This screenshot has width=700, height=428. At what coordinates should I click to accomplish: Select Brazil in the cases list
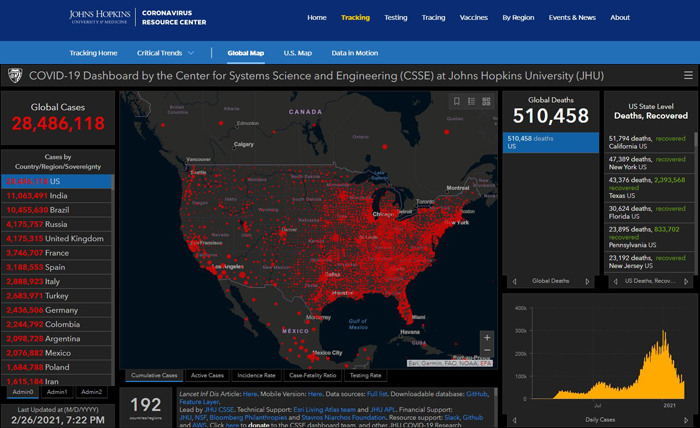pos(56,210)
